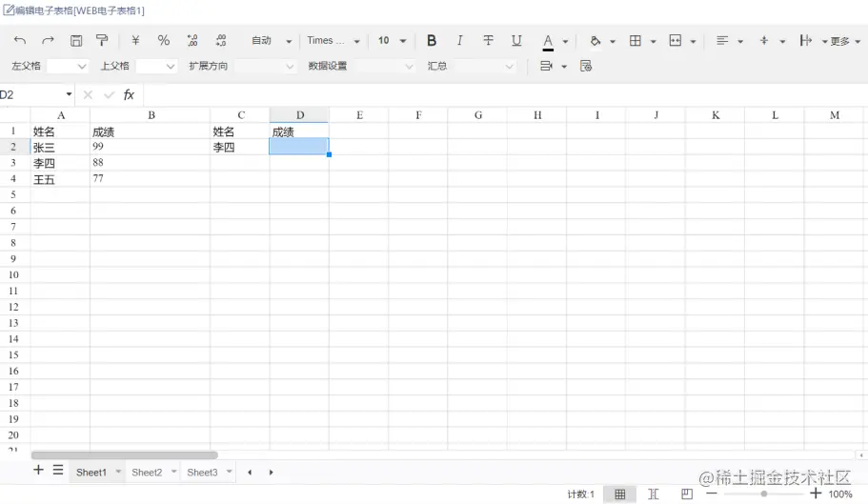The width and height of the screenshot is (868, 504).
Task: Click the freeze panes icon
Action: [x=806, y=40]
